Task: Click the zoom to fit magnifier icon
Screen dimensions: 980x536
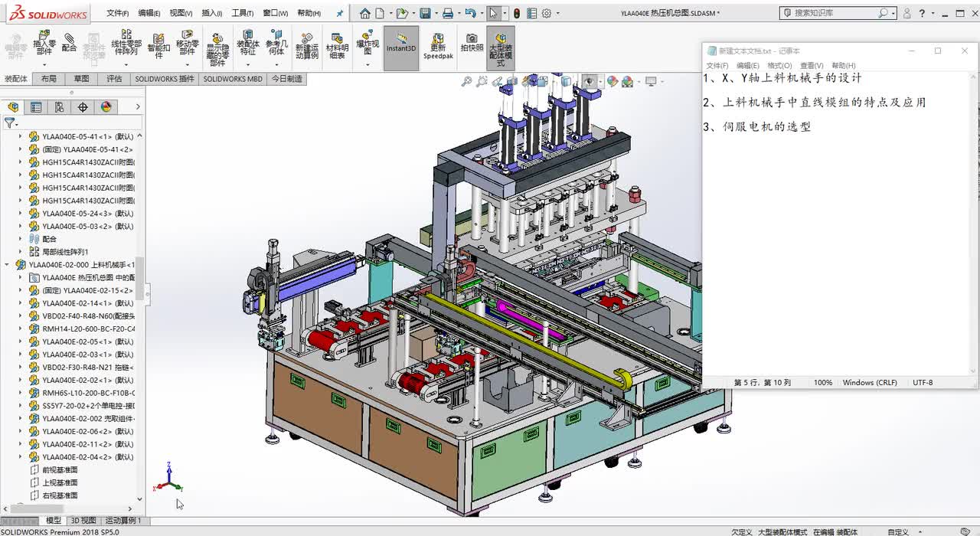Action: click(466, 81)
